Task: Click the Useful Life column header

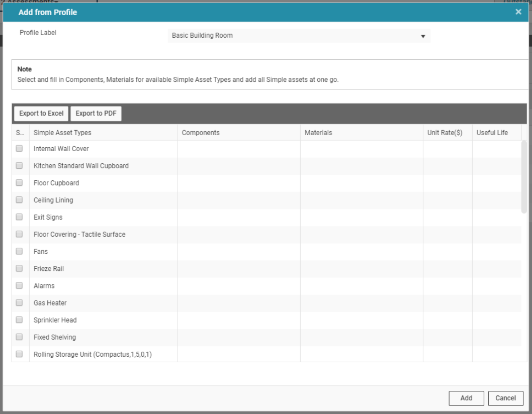Action: 492,133
